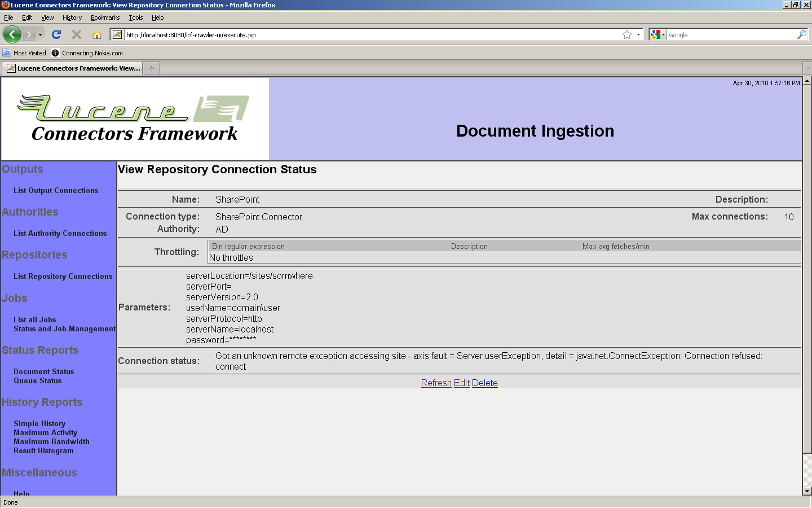
Task: Open Status and Job Management page
Action: (x=64, y=329)
